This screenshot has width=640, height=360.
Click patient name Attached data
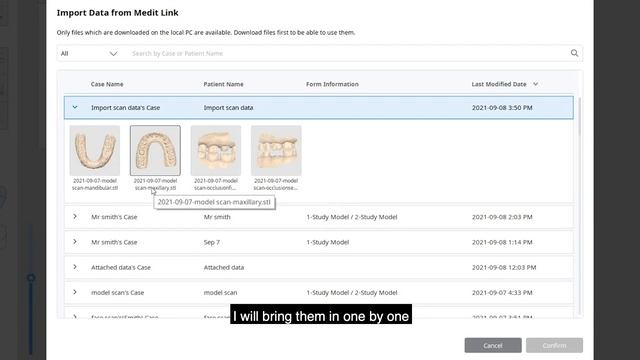click(x=224, y=267)
